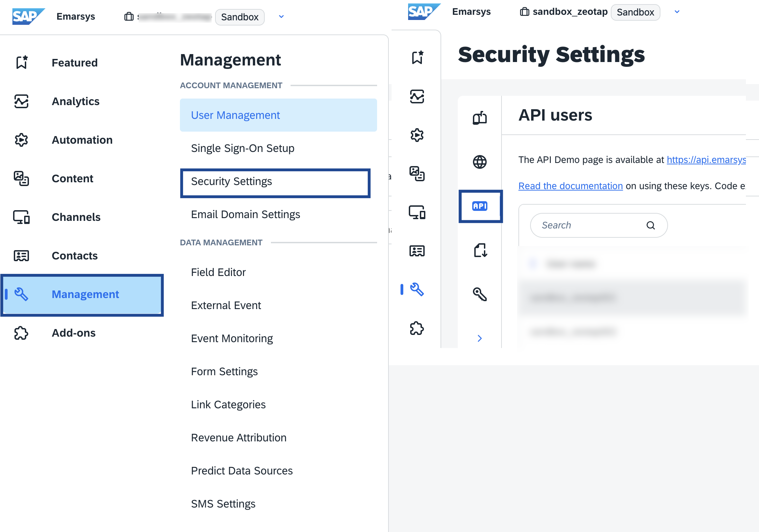Click the magnifier icon in the Search box
This screenshot has height=532, width=759.
point(650,225)
